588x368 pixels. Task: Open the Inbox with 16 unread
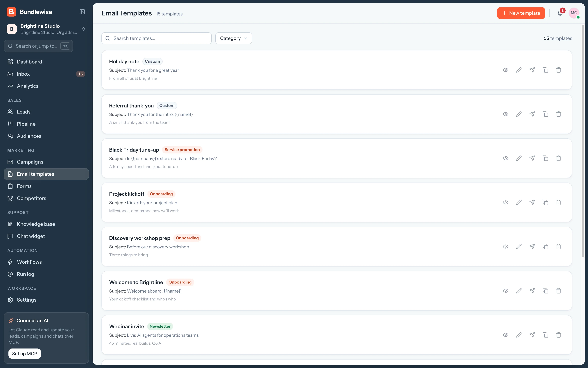click(46, 74)
